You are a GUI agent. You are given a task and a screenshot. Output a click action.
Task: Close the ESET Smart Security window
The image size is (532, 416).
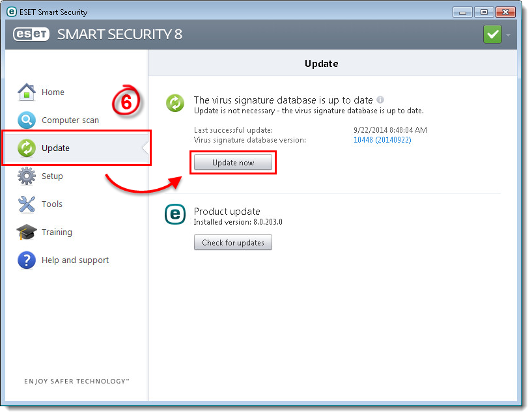click(505, 12)
